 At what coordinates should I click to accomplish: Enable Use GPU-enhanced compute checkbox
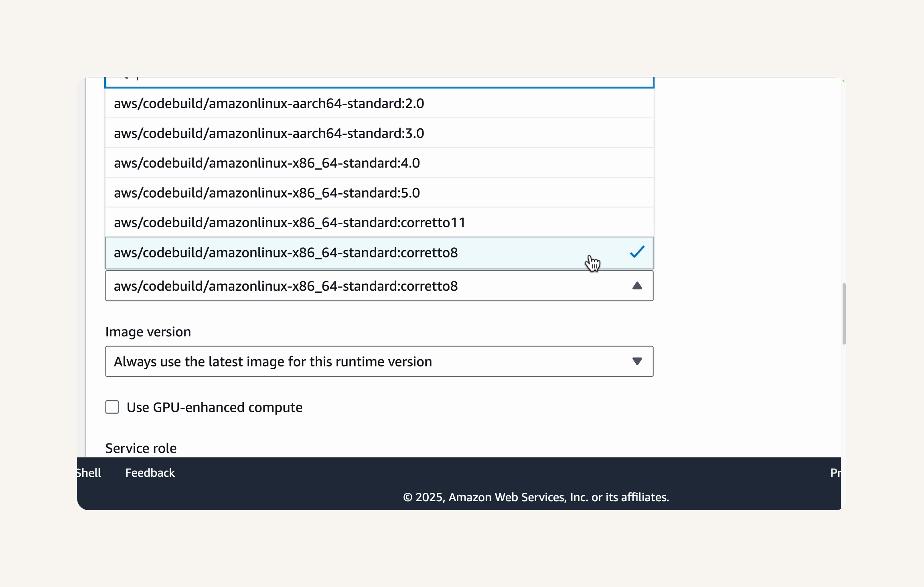[112, 407]
